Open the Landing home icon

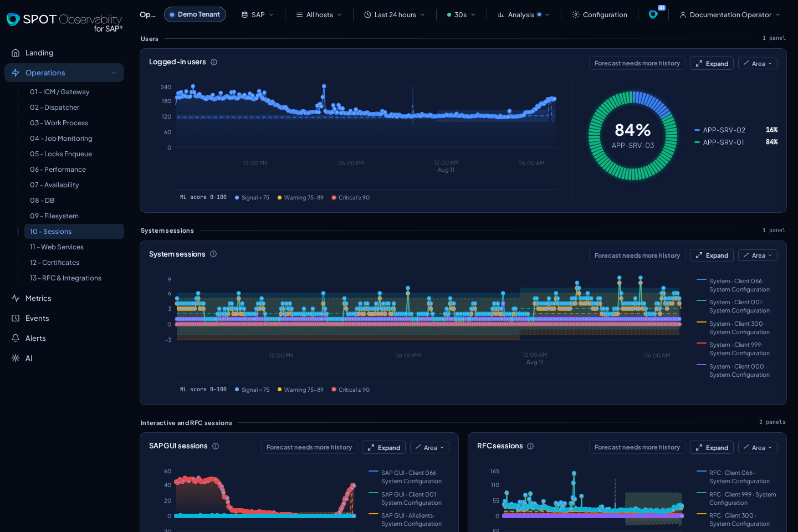coord(16,53)
